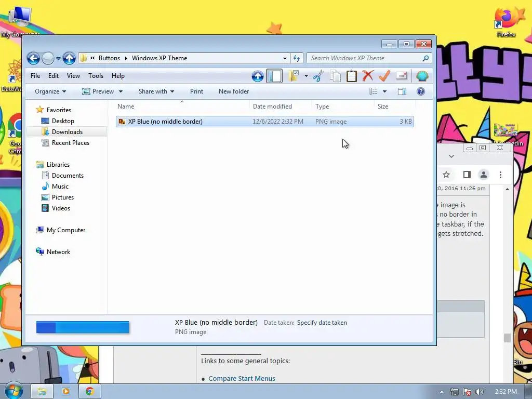The image size is (532, 399).
Task: Click the Chrome profile avatar icon
Action: [484, 175]
